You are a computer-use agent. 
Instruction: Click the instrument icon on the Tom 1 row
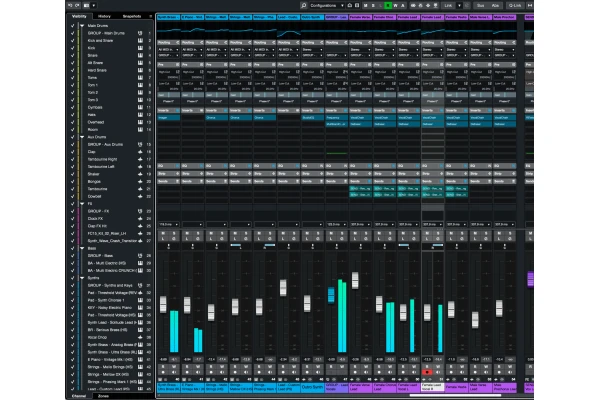tap(140, 85)
